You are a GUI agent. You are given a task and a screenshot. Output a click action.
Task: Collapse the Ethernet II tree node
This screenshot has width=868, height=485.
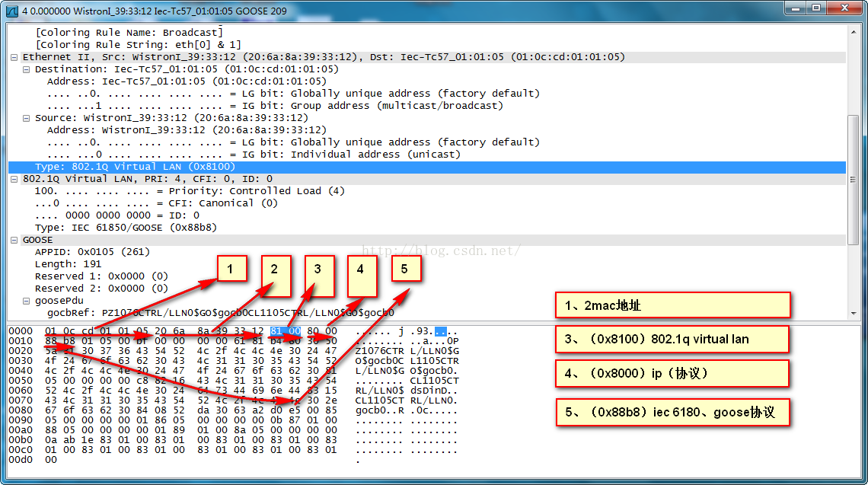(x=14, y=57)
